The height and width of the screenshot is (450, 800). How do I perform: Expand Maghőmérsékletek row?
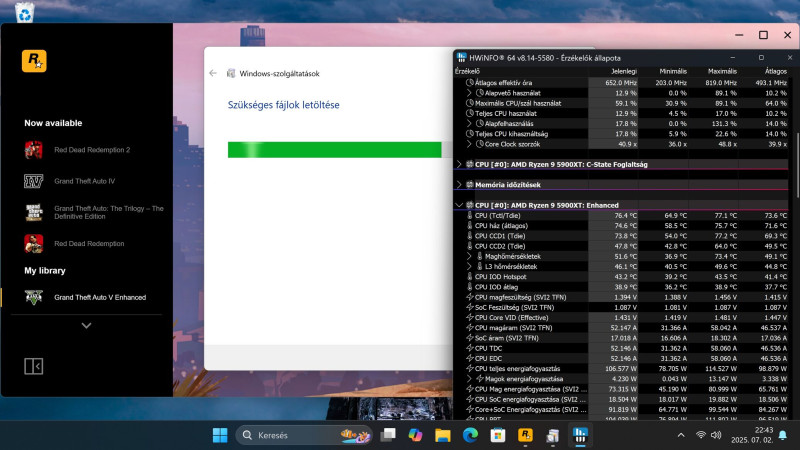pos(469,256)
